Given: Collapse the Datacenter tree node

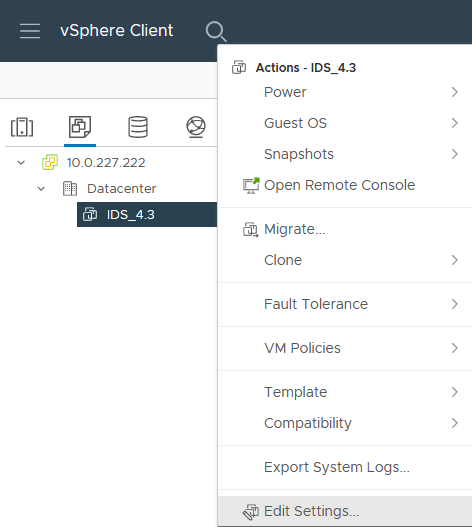Looking at the screenshot, I should [x=41, y=189].
